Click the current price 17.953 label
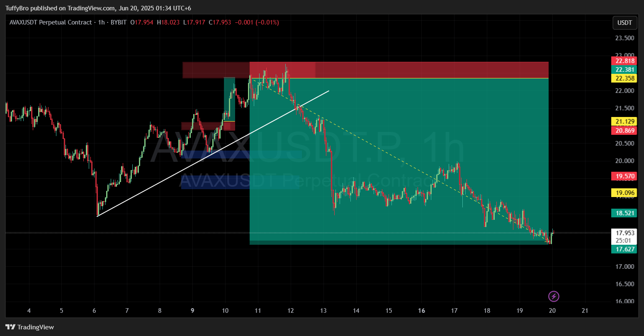 click(x=625, y=233)
